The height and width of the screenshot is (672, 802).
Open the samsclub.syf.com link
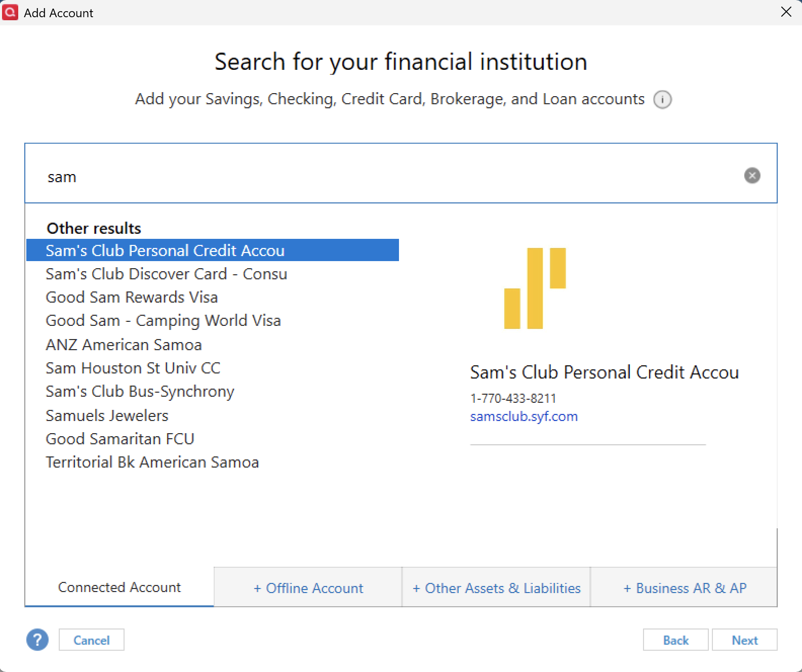(524, 416)
